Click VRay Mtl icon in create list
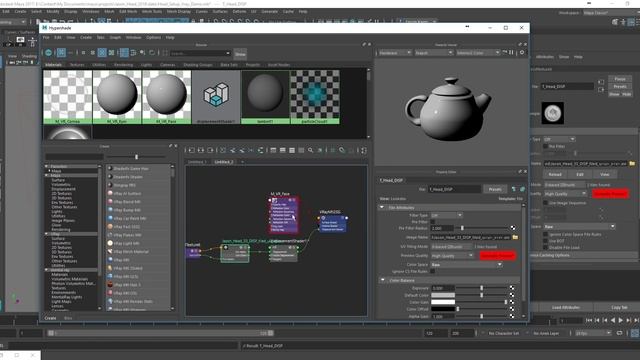This screenshot has height=360, width=640. (x=110, y=260)
